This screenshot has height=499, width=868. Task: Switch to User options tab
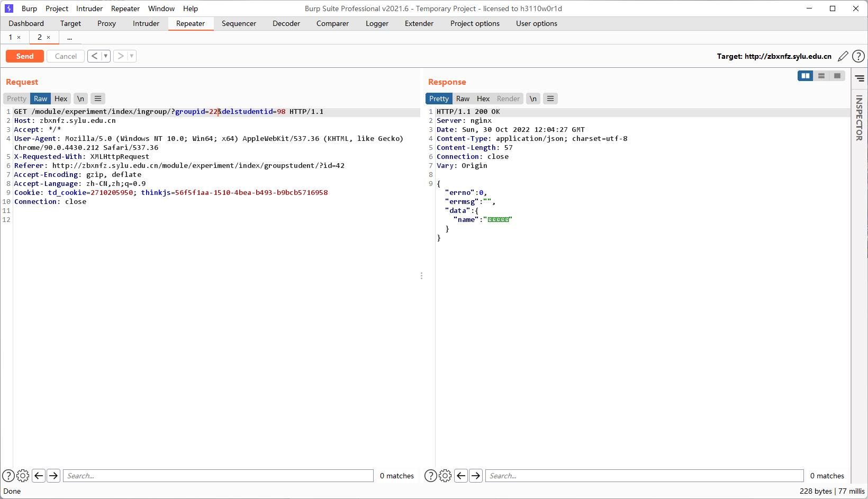(x=537, y=23)
